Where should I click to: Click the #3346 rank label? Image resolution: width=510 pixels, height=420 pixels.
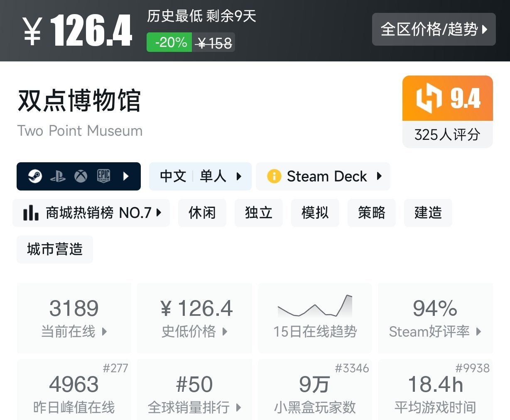click(x=352, y=368)
